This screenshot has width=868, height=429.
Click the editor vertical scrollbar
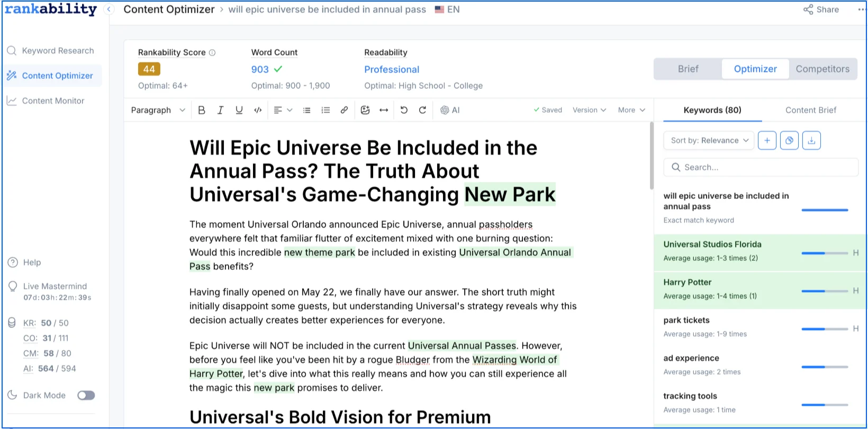[x=652, y=156]
